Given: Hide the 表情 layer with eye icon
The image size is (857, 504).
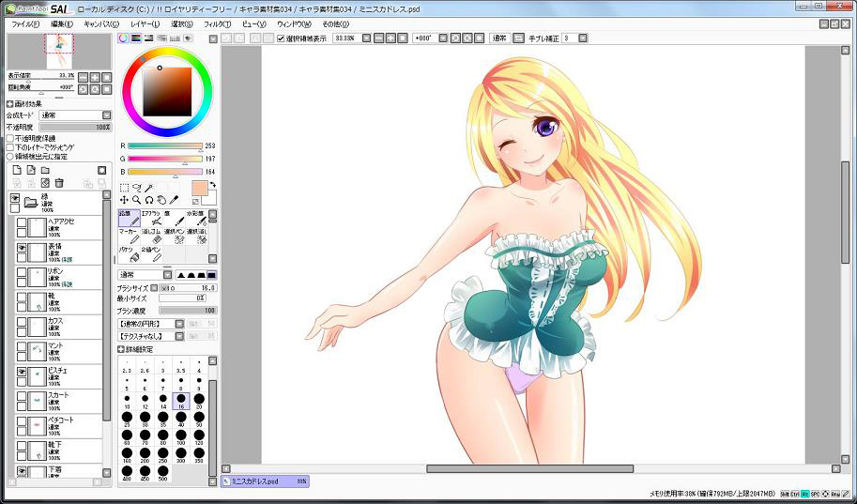Looking at the screenshot, I should (22, 250).
